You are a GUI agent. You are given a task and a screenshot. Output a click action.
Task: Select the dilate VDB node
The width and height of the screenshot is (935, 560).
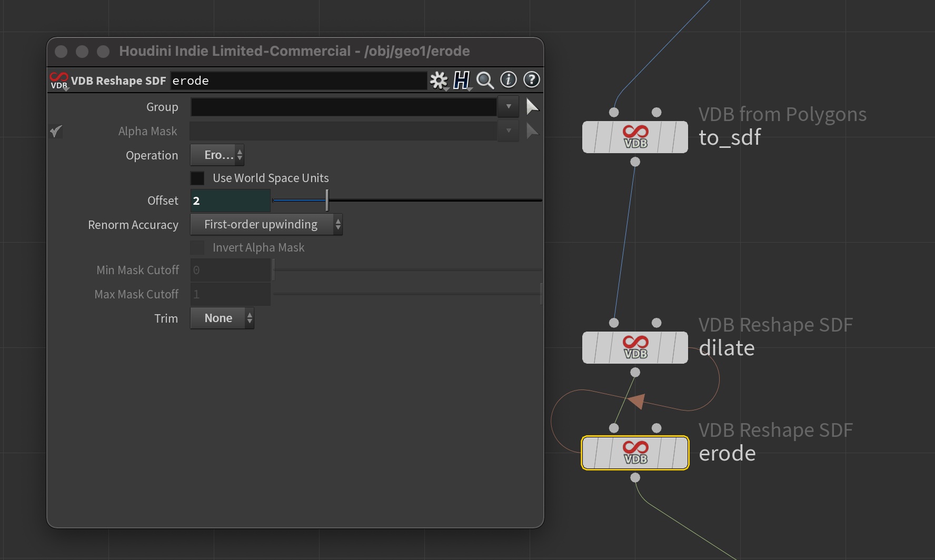coord(635,347)
